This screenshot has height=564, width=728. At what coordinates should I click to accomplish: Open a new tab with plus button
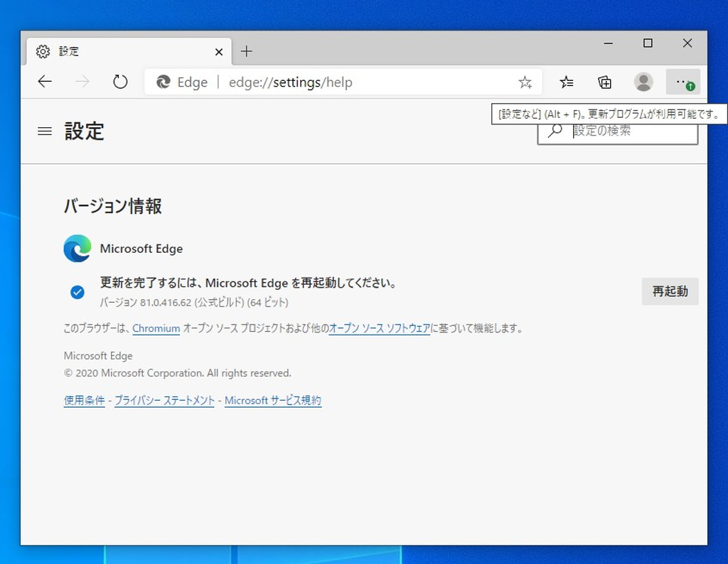tap(247, 51)
